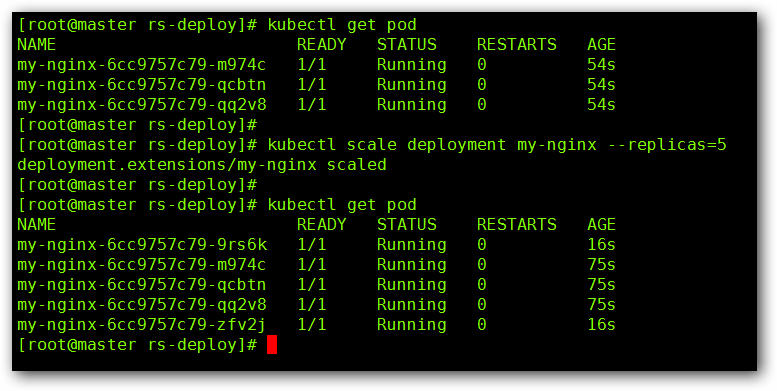Click the first NAME column header

tap(37, 45)
